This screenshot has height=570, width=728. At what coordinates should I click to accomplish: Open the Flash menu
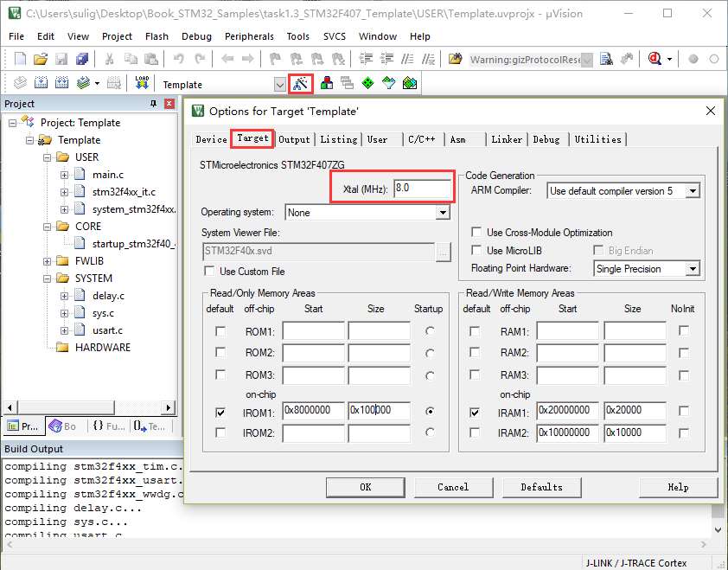[156, 36]
